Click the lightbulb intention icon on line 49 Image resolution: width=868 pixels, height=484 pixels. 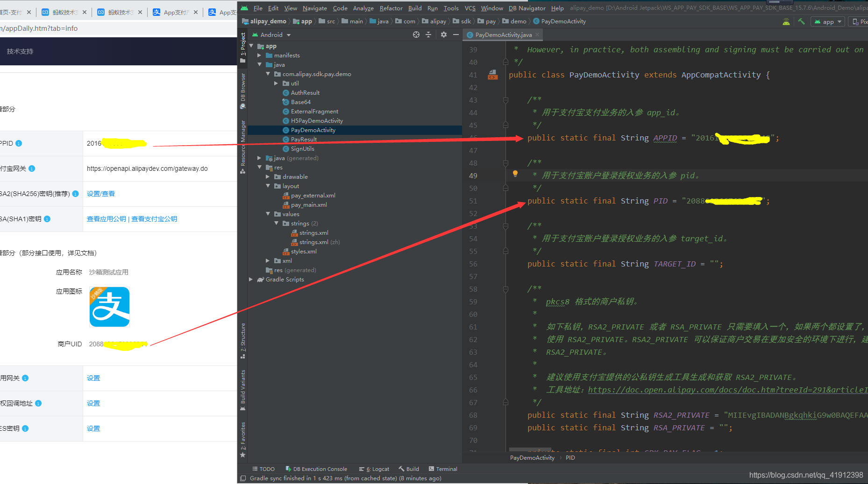(515, 174)
